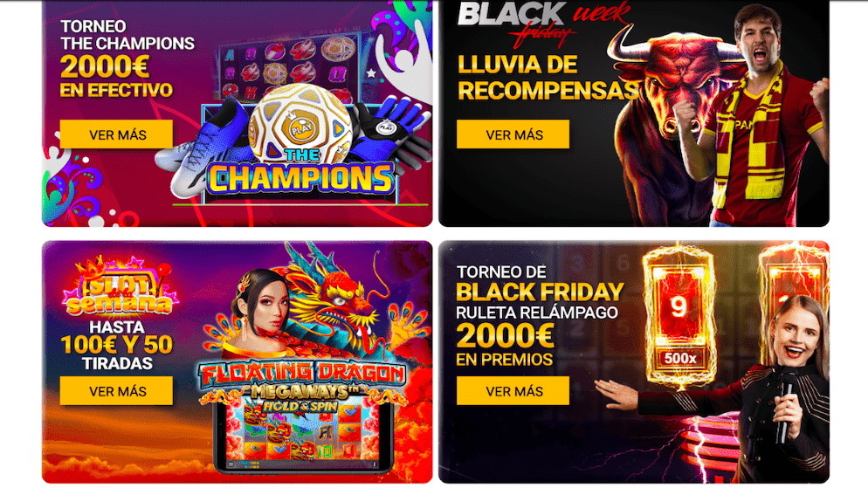The width and height of the screenshot is (868, 488).
Task: Click VER MÁS on The Champions tournament banner
Action: [x=116, y=134]
